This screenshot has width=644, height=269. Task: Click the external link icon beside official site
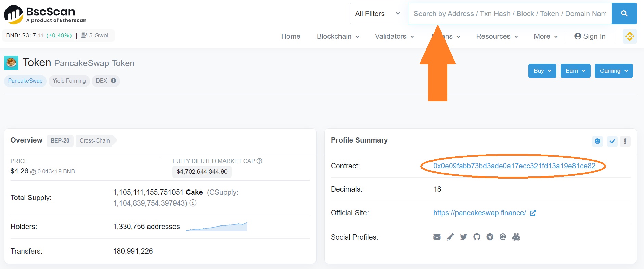coord(533,213)
